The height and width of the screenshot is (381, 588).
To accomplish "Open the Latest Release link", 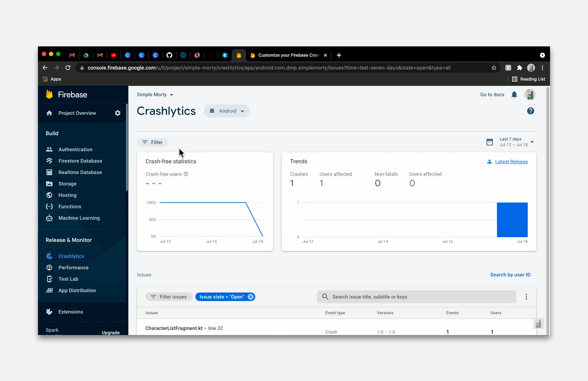I will tap(511, 162).
